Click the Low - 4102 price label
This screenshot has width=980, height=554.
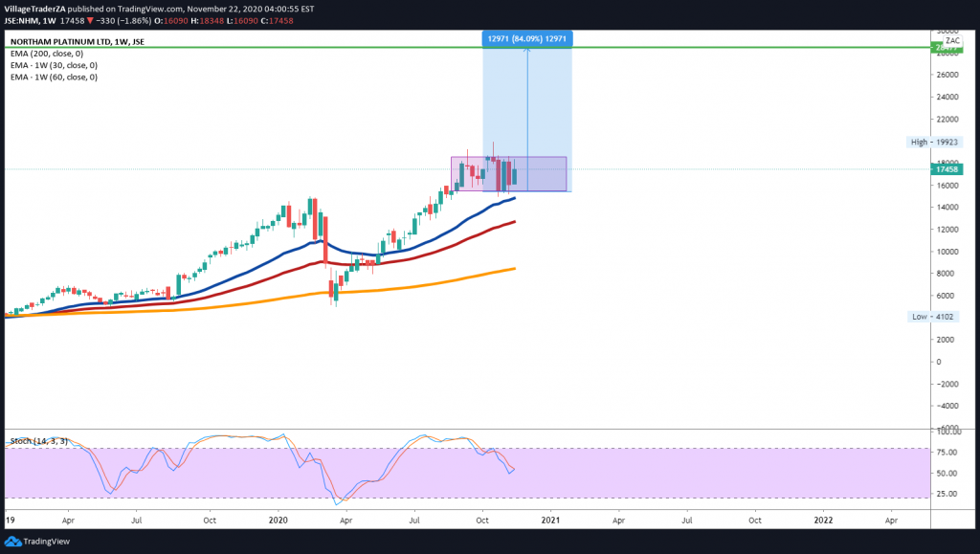(935, 316)
